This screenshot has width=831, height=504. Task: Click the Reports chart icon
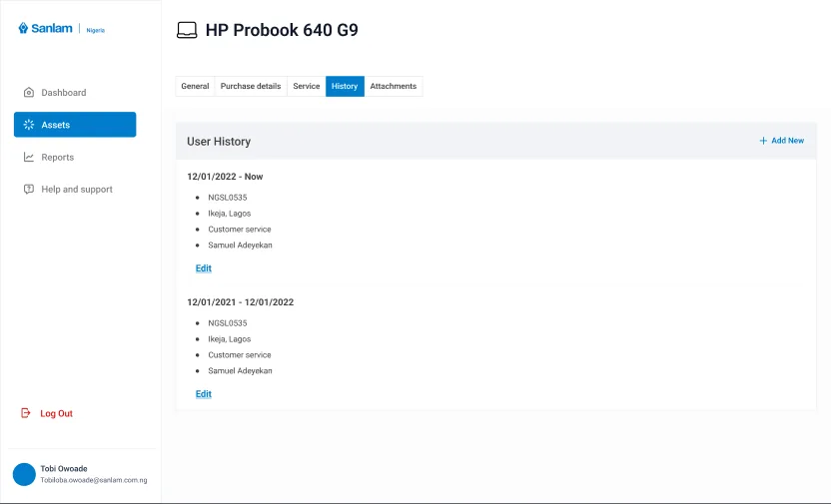click(x=29, y=158)
